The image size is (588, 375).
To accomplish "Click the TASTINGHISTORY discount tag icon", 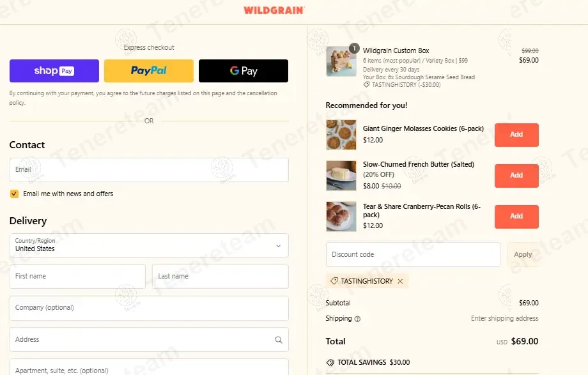I will pyautogui.click(x=334, y=281).
